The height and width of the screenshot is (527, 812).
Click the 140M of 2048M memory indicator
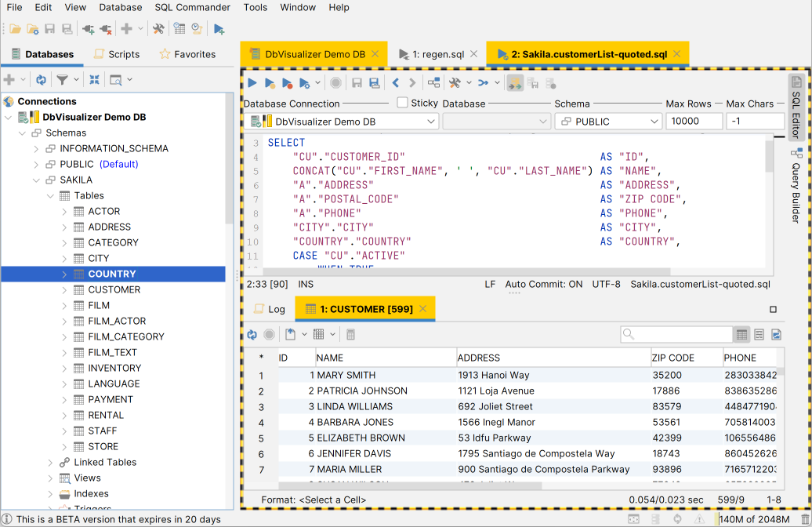(754, 518)
